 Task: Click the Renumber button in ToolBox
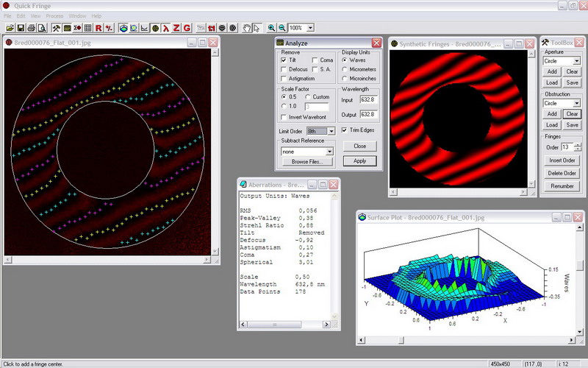click(562, 186)
